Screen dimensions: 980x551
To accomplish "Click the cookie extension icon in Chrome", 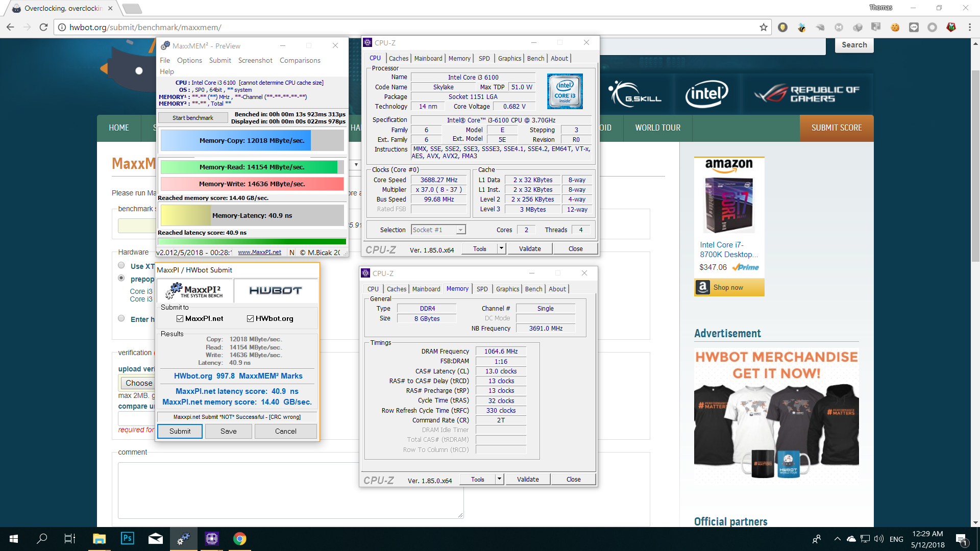I will tap(895, 27).
